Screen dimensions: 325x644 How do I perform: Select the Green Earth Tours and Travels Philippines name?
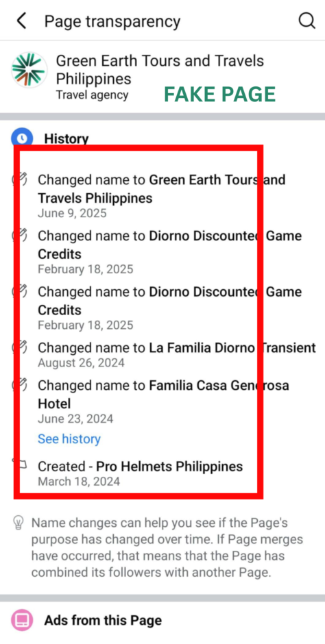(x=160, y=70)
